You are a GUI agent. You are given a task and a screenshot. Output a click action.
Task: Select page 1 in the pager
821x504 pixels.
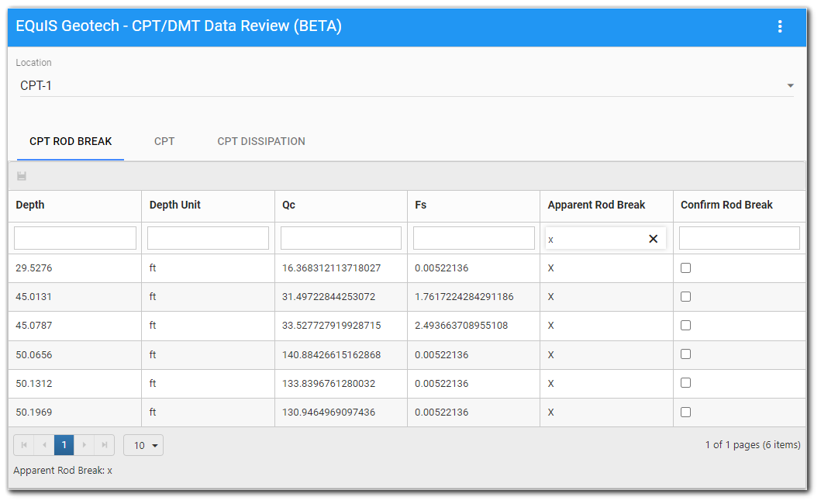point(64,444)
